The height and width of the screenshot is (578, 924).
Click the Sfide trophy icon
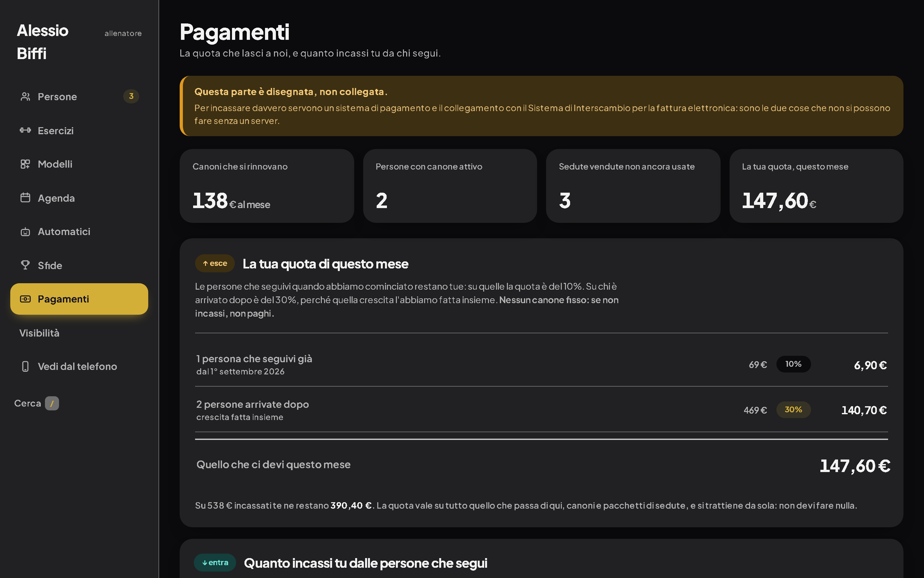tap(25, 265)
